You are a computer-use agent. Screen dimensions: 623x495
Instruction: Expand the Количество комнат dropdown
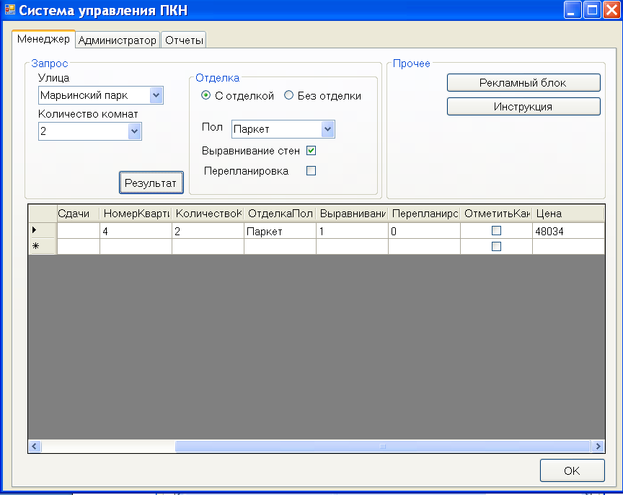(134, 131)
